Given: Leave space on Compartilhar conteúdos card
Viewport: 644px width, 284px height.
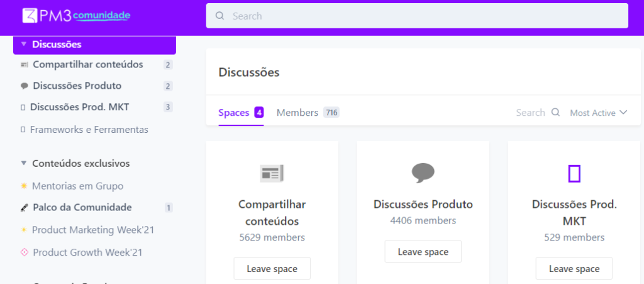Looking at the screenshot, I should (272, 269).
